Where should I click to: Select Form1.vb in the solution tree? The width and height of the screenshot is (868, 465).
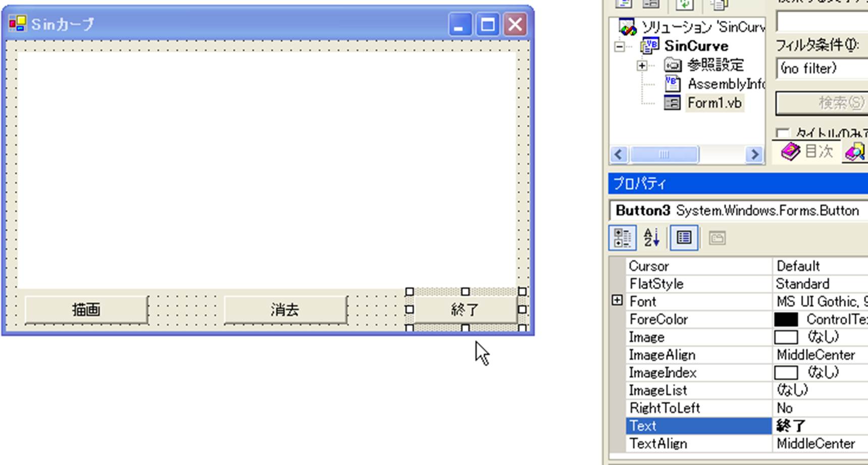714,103
